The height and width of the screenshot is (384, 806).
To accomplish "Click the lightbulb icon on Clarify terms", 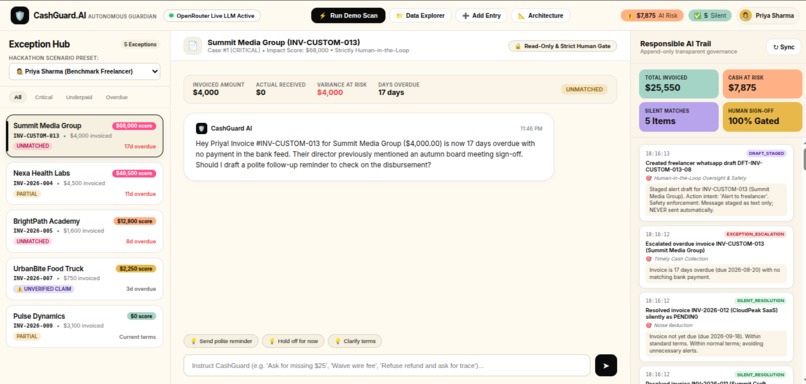I will 338,341.
